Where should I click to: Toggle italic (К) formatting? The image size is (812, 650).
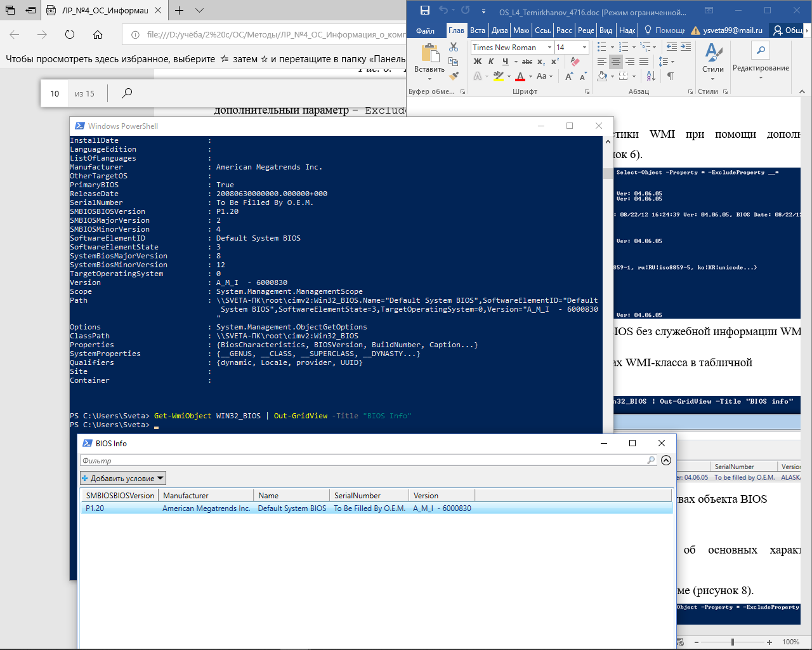(491, 62)
